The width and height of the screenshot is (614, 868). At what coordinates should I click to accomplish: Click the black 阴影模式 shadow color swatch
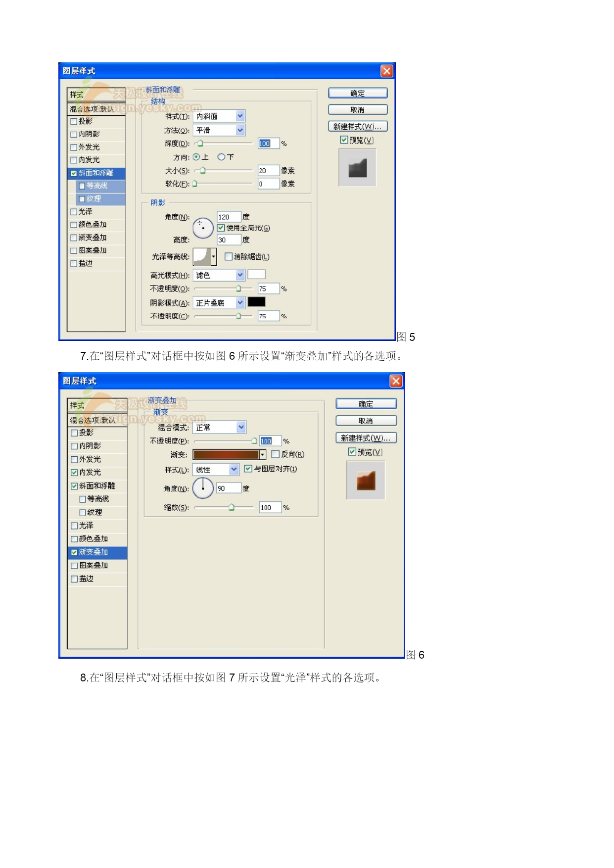[x=256, y=302]
